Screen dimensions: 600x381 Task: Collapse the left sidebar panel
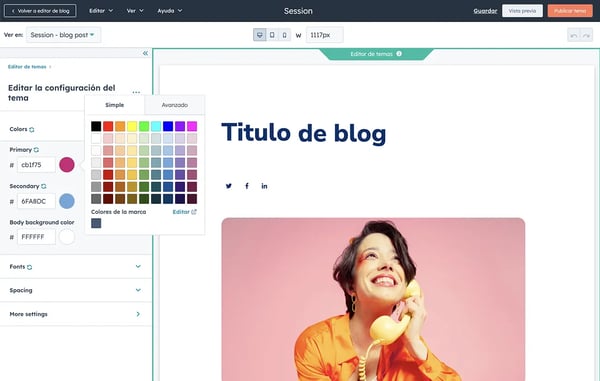[x=145, y=53]
